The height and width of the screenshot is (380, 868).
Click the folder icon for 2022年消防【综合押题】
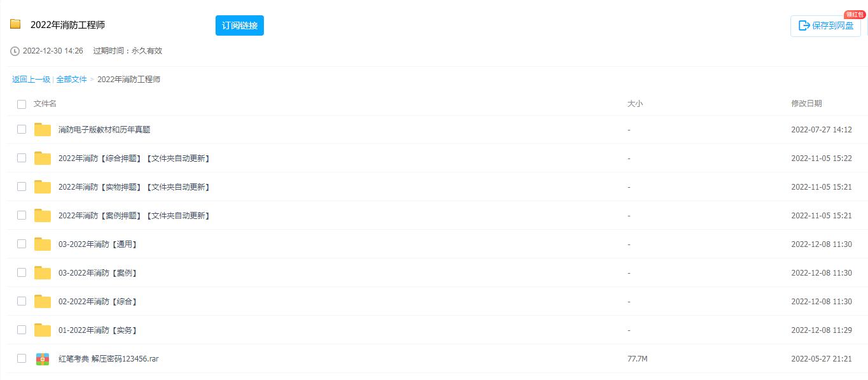(43, 158)
